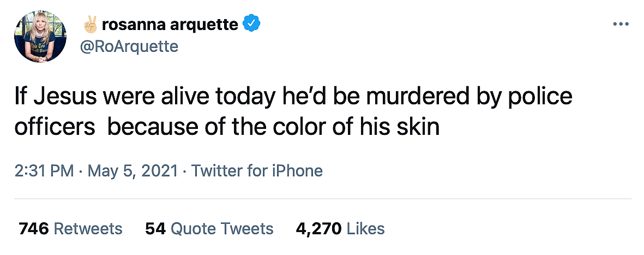The image size is (644, 255).
Task: Open the rosanna arquette display name link
Action: (170, 25)
